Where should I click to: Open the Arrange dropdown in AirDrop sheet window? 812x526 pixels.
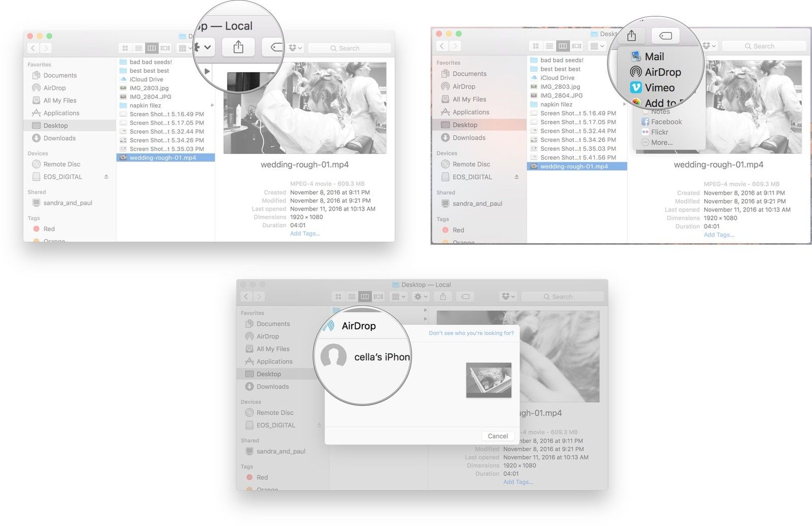click(398, 297)
